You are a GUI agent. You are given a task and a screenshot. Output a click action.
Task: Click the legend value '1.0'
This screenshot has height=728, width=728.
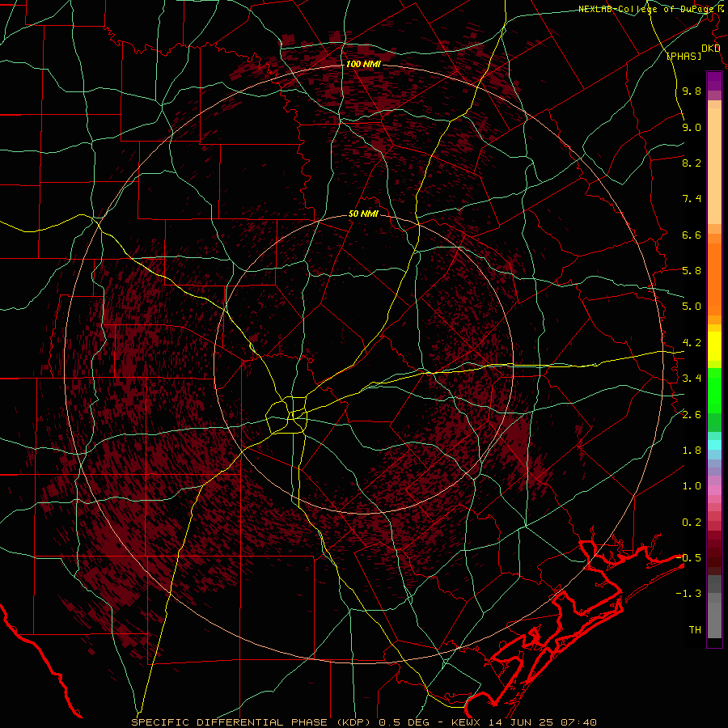click(x=692, y=486)
